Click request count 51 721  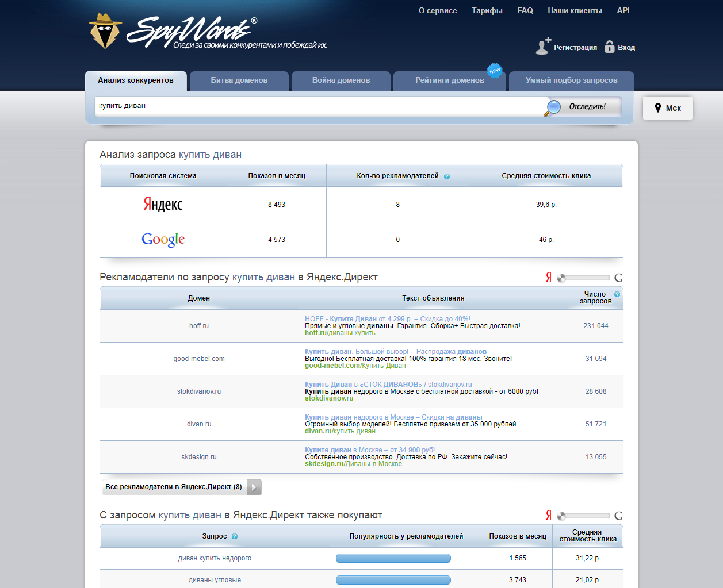(x=596, y=424)
